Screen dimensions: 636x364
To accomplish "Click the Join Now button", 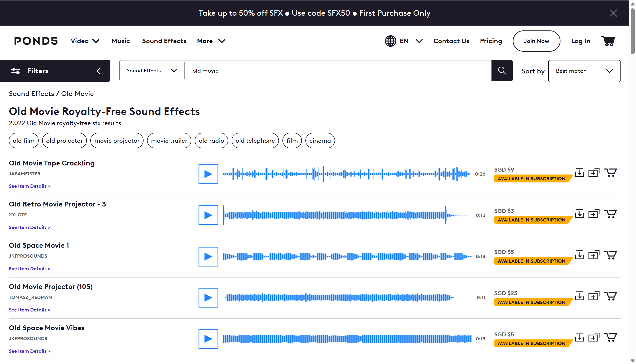I will (x=536, y=41).
